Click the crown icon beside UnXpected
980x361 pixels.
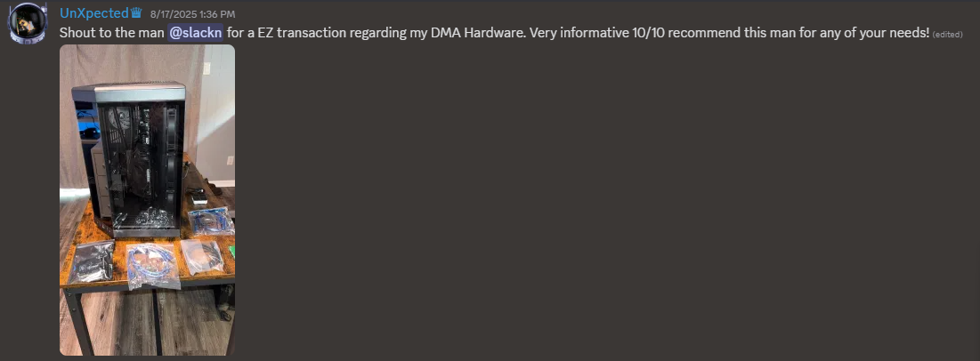pyautogui.click(x=136, y=13)
